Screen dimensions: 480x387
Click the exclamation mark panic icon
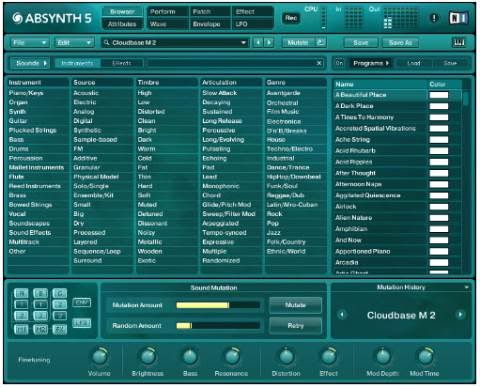pos(434,18)
